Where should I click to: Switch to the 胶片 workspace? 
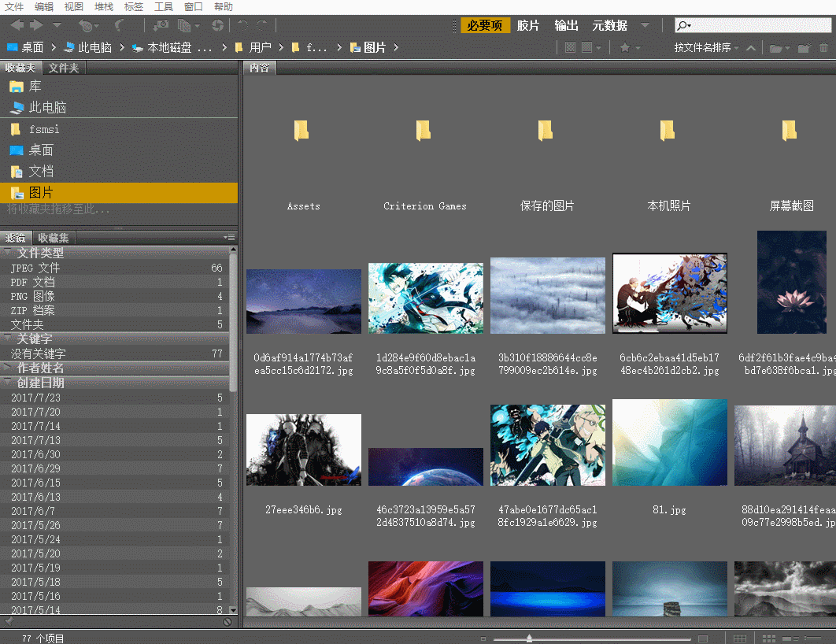click(528, 25)
